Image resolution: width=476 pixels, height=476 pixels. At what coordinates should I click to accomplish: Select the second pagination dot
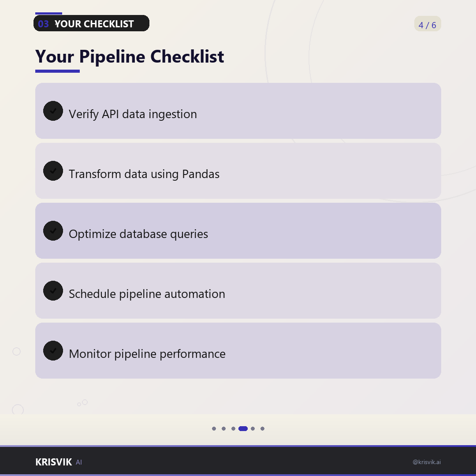click(224, 429)
